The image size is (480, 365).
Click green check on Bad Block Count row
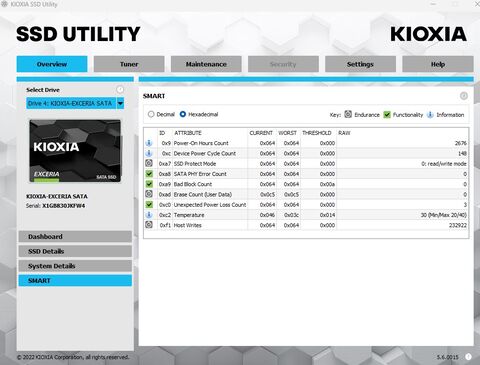click(149, 184)
